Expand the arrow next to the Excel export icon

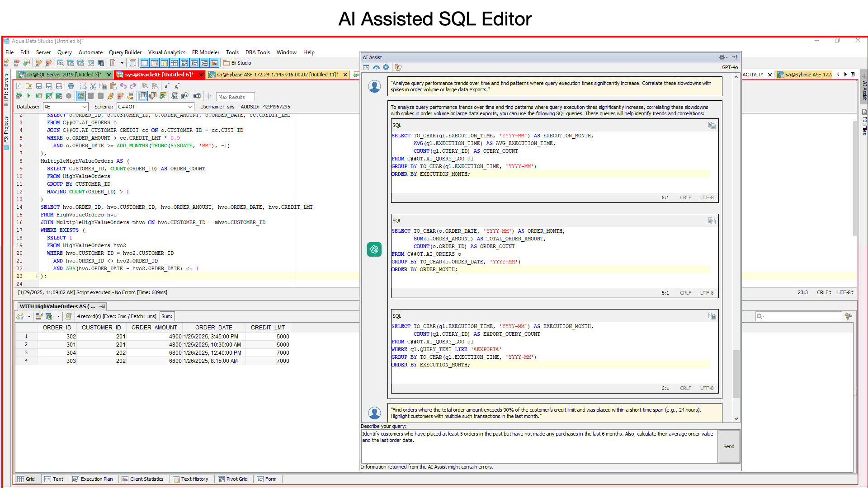coord(58,316)
